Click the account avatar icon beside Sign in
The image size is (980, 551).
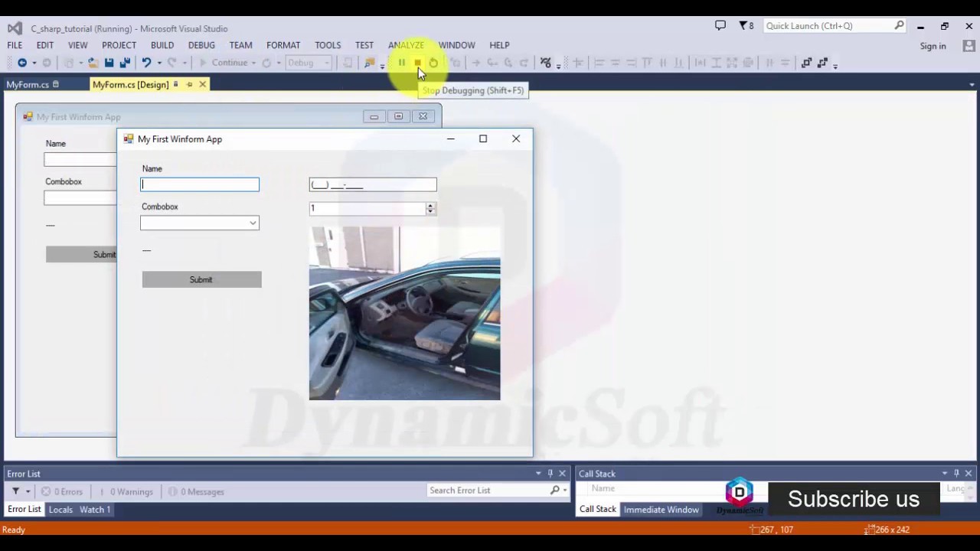click(969, 46)
